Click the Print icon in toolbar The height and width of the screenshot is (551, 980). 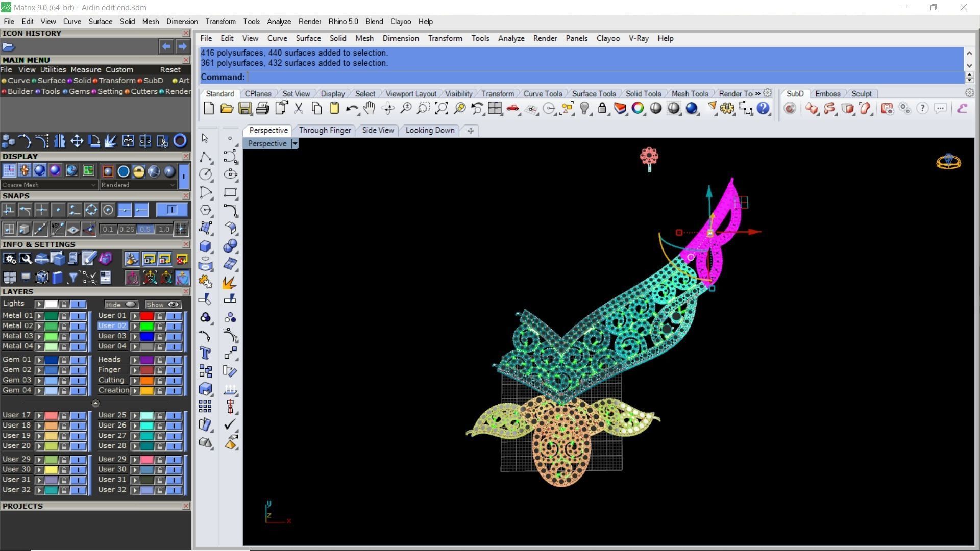click(x=262, y=108)
